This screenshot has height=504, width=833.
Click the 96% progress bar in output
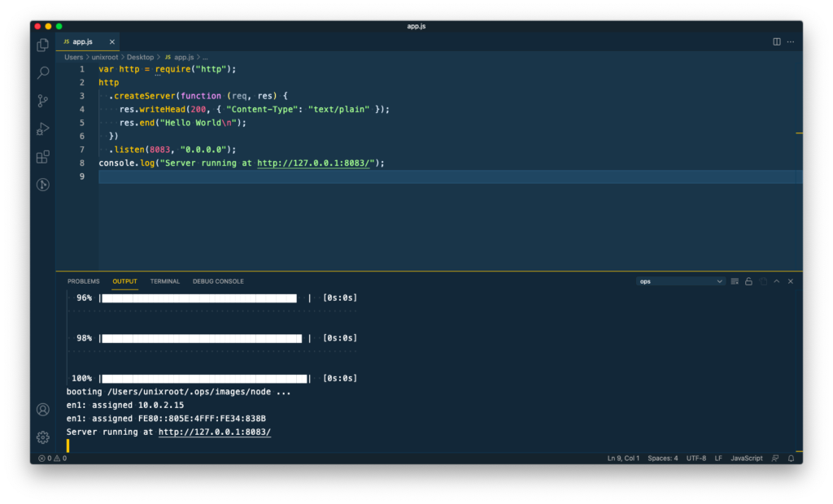(x=204, y=298)
